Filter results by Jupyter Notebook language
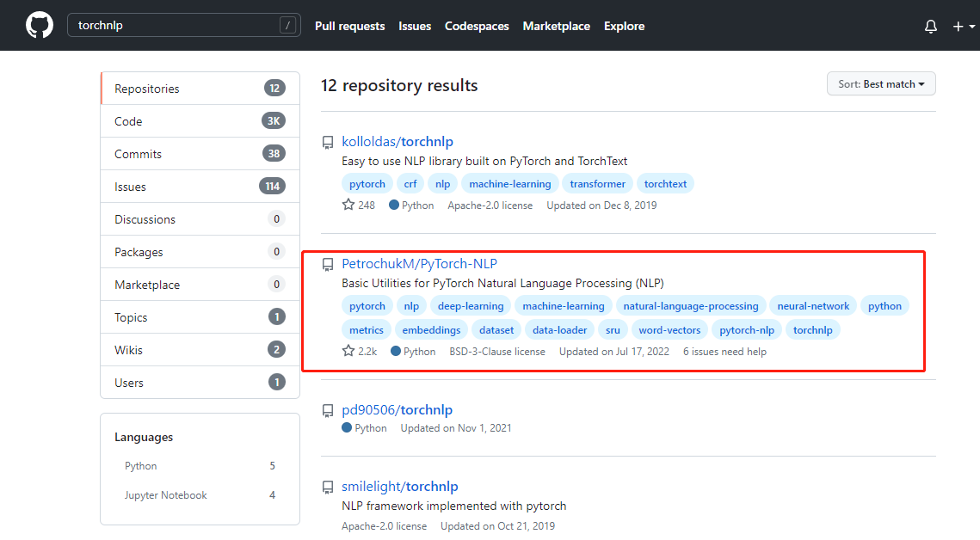The width and height of the screenshot is (980, 540). pos(200,495)
